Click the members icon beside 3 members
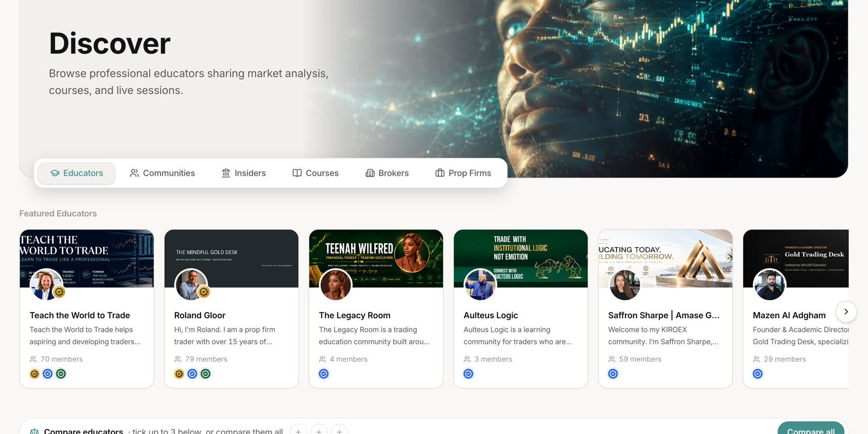 click(467, 359)
